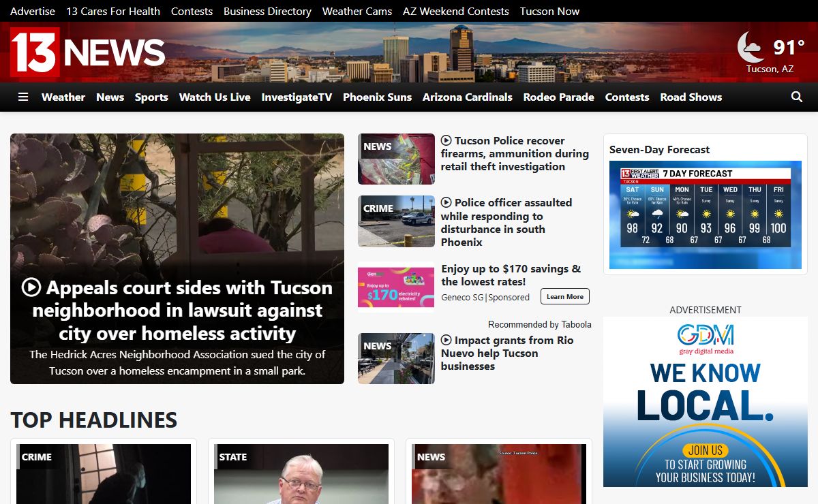Select News in the navigation bar
818x504 pixels.
[110, 97]
